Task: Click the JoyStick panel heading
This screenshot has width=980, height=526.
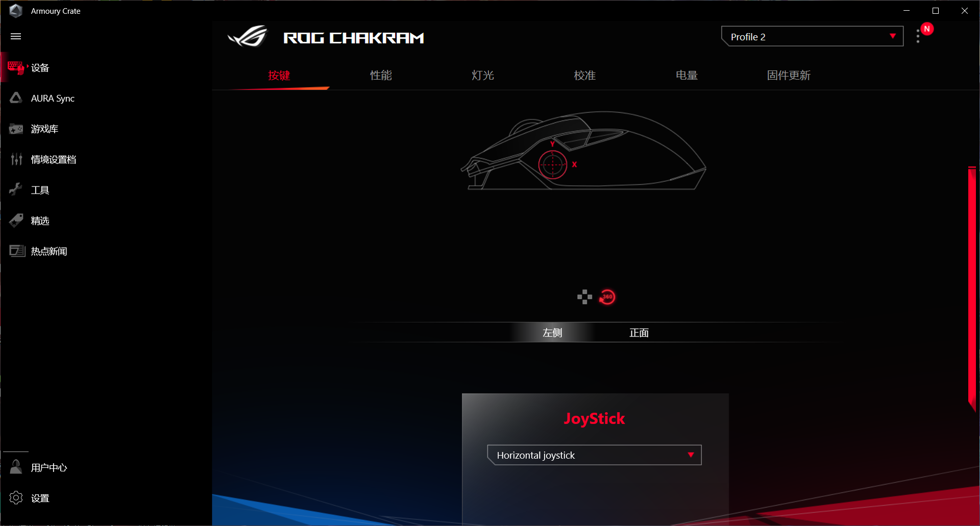Action: point(594,419)
